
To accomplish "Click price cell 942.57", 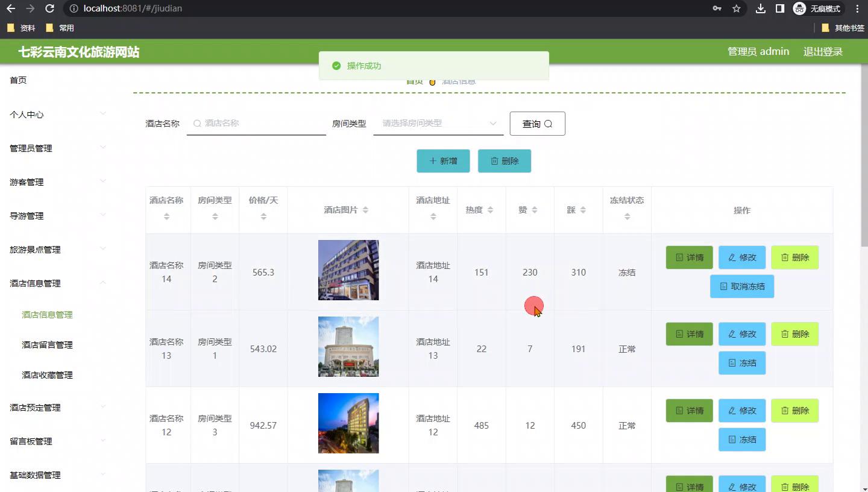I will (263, 426).
